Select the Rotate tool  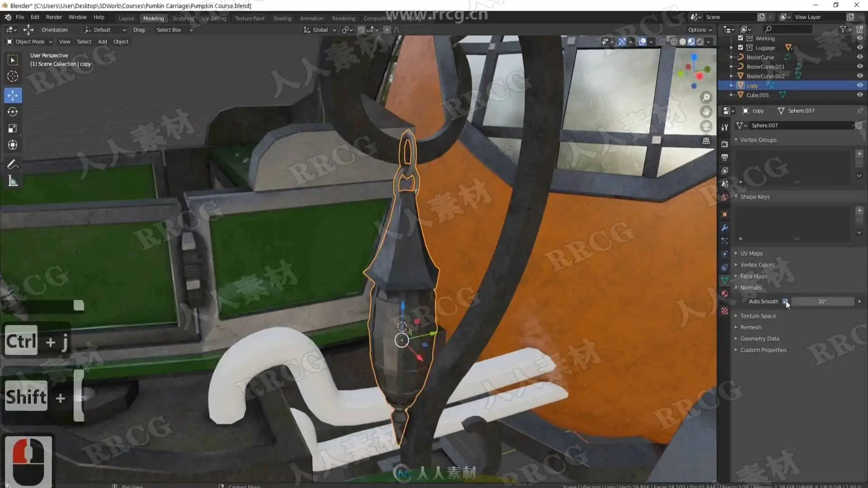coord(13,112)
